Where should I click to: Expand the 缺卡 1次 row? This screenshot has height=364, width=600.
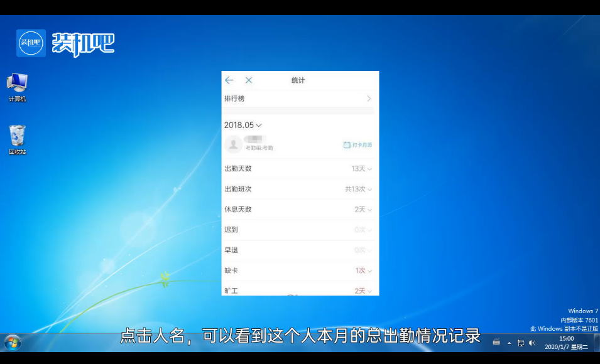pos(363,270)
